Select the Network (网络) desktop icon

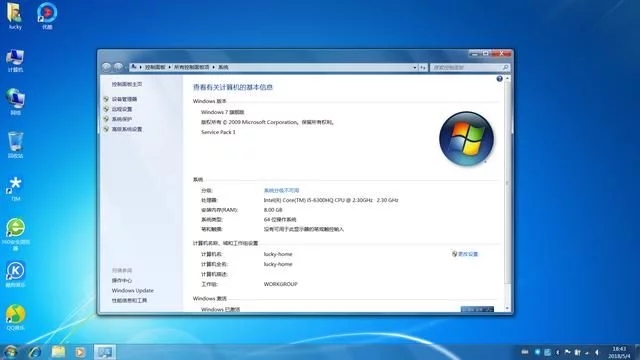point(15,102)
